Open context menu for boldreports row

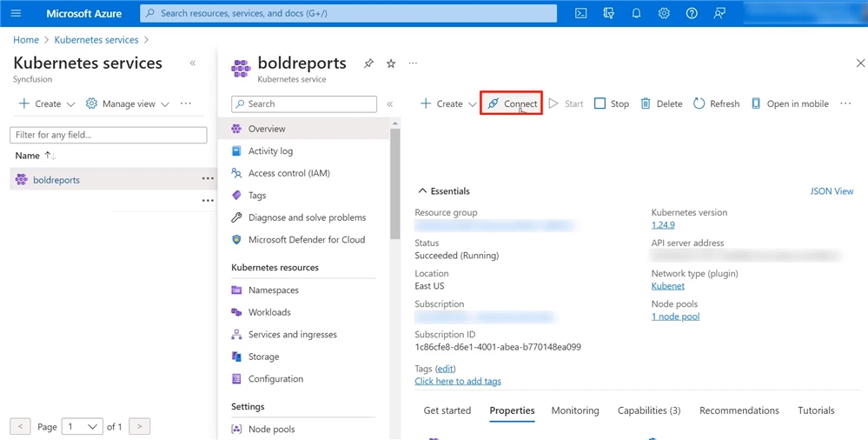(208, 179)
